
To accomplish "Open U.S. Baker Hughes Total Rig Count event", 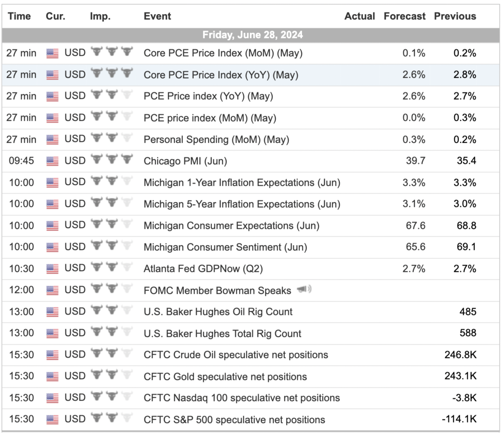I will tap(222, 333).
